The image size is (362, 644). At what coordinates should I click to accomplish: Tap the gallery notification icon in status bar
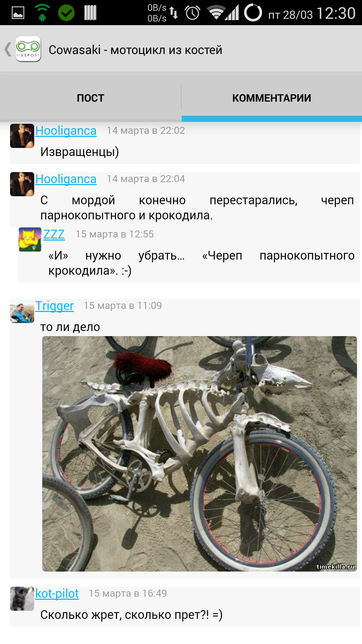point(18,13)
